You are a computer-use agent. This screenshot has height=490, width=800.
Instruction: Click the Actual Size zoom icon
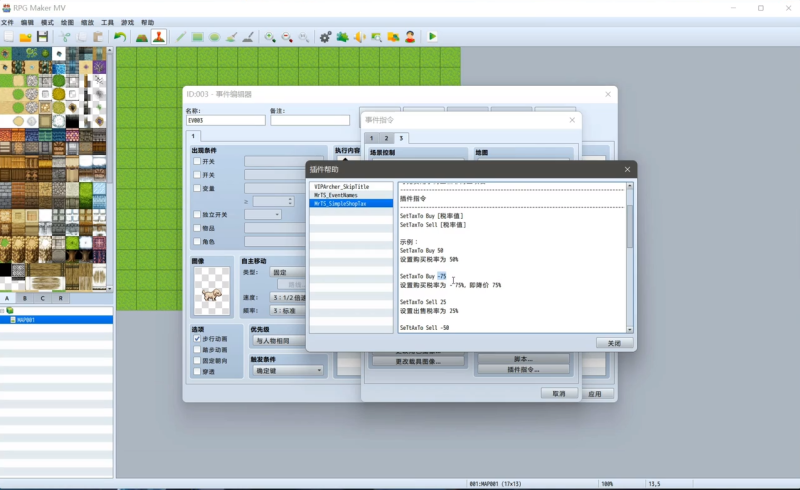point(304,37)
